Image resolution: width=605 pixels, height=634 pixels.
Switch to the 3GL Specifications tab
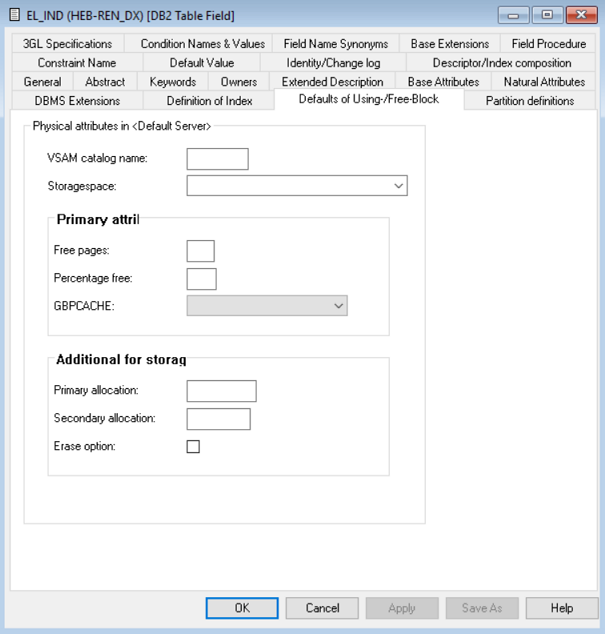[68, 44]
